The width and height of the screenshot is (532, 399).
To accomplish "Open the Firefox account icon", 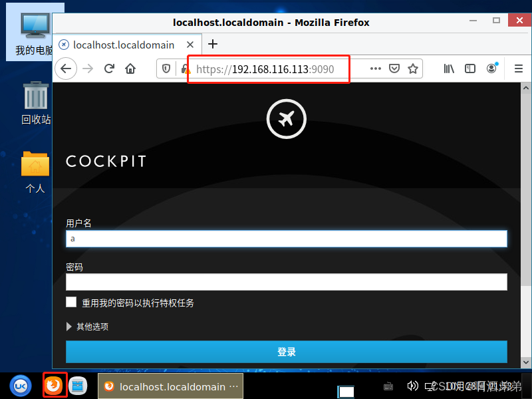I will pos(491,68).
